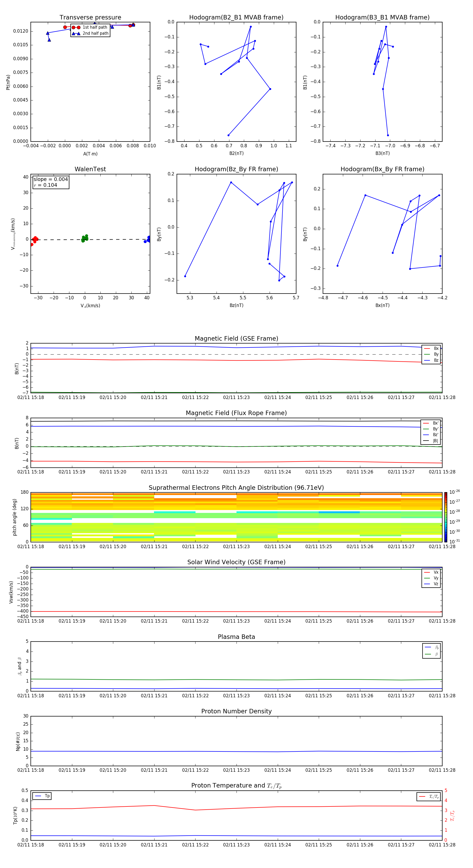
Task: Click the "slope = 0.004" annotation
Action: [50, 179]
